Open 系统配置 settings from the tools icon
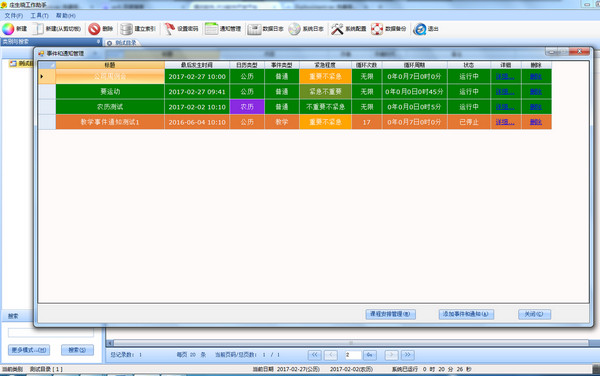Image resolution: width=600 pixels, height=376 pixels. (x=337, y=29)
